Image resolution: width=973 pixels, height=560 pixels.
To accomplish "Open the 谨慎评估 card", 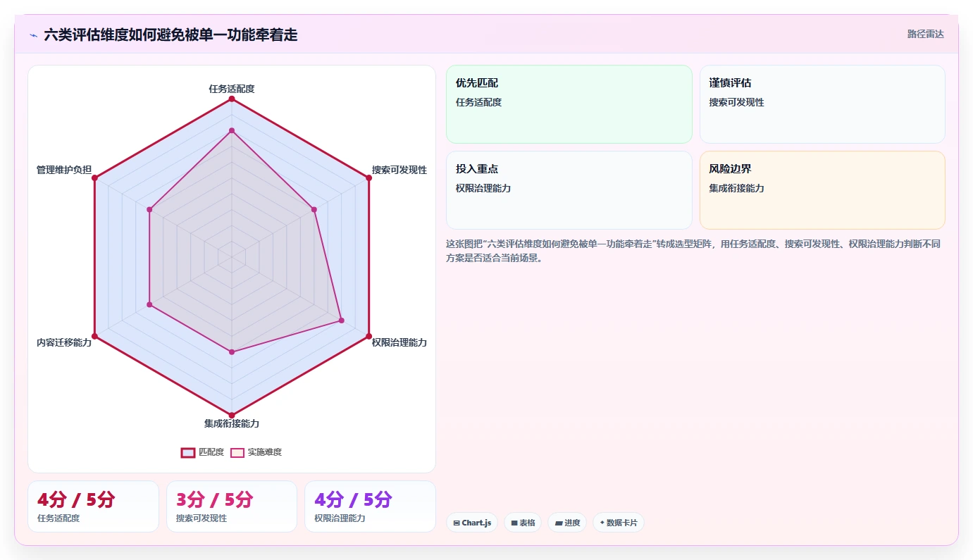I will pyautogui.click(x=822, y=104).
